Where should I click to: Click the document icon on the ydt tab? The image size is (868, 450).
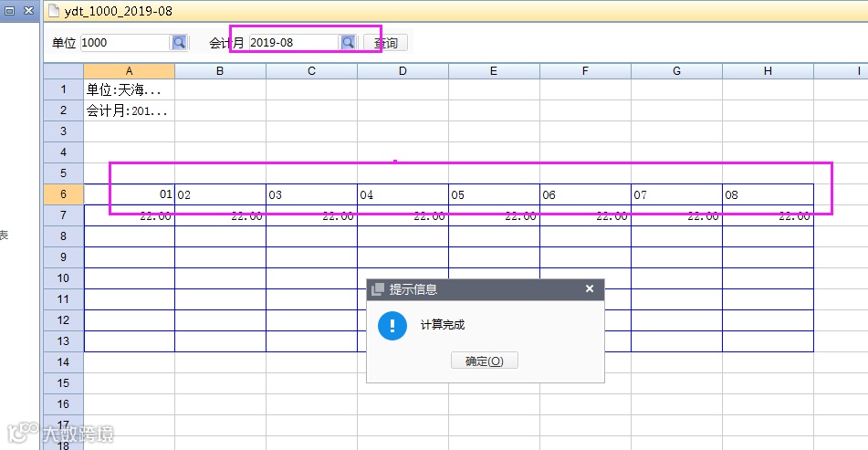point(54,11)
